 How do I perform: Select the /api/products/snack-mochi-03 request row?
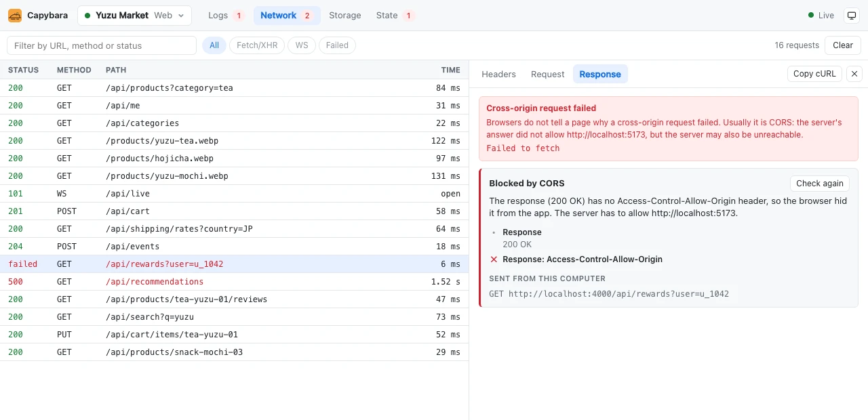234,352
